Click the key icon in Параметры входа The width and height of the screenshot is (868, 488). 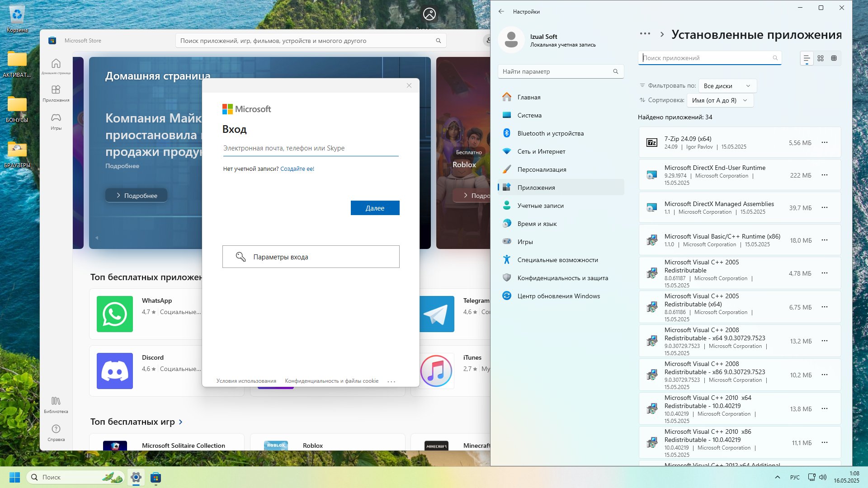coord(241,257)
